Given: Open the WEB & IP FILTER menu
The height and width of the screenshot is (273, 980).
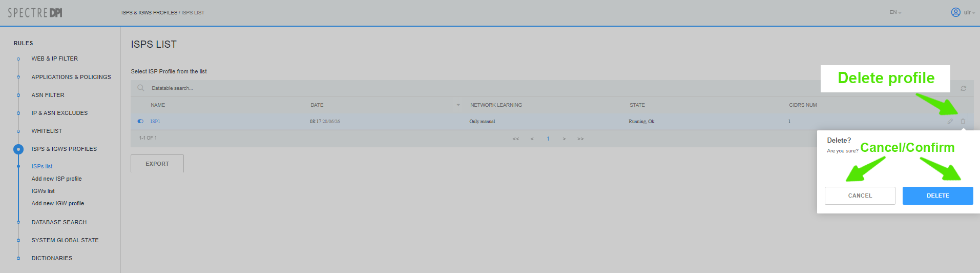Looking at the screenshot, I should point(54,59).
